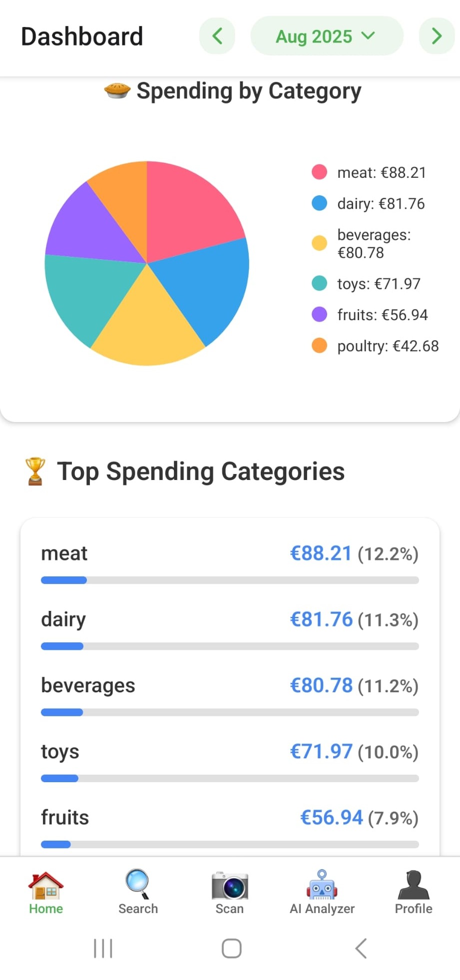Toggle meat legend color dot
460x980 pixels.
[x=319, y=172]
